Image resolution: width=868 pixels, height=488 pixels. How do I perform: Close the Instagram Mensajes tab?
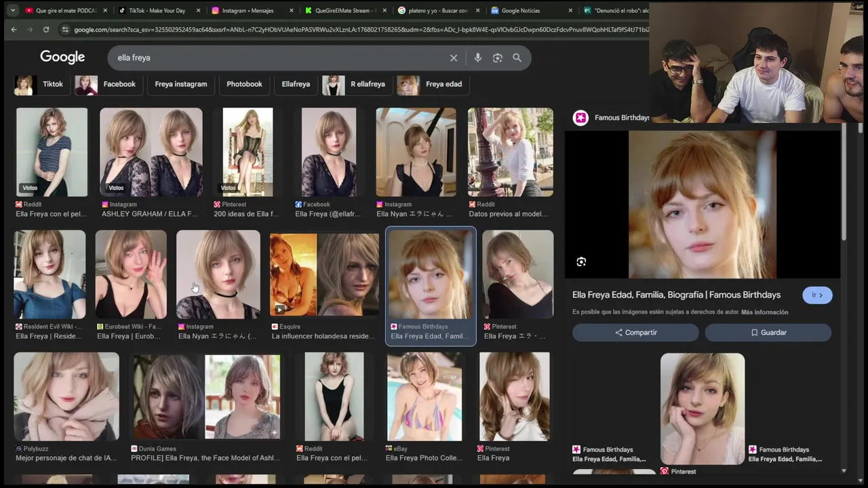pyautogui.click(x=291, y=10)
